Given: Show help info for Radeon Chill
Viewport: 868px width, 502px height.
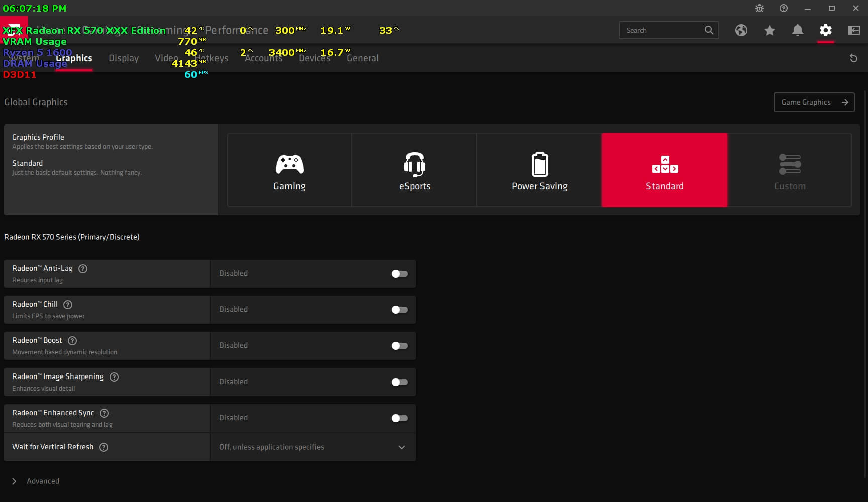Looking at the screenshot, I should (x=68, y=305).
